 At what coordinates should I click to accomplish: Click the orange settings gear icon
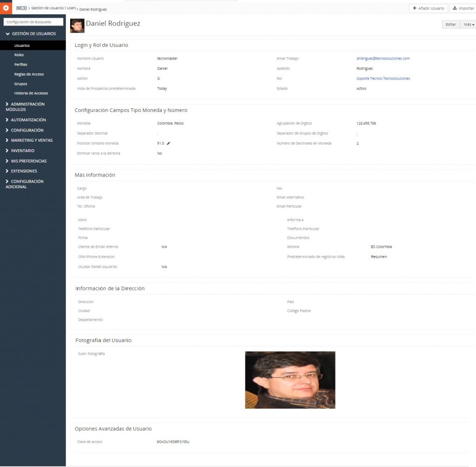[6, 8]
